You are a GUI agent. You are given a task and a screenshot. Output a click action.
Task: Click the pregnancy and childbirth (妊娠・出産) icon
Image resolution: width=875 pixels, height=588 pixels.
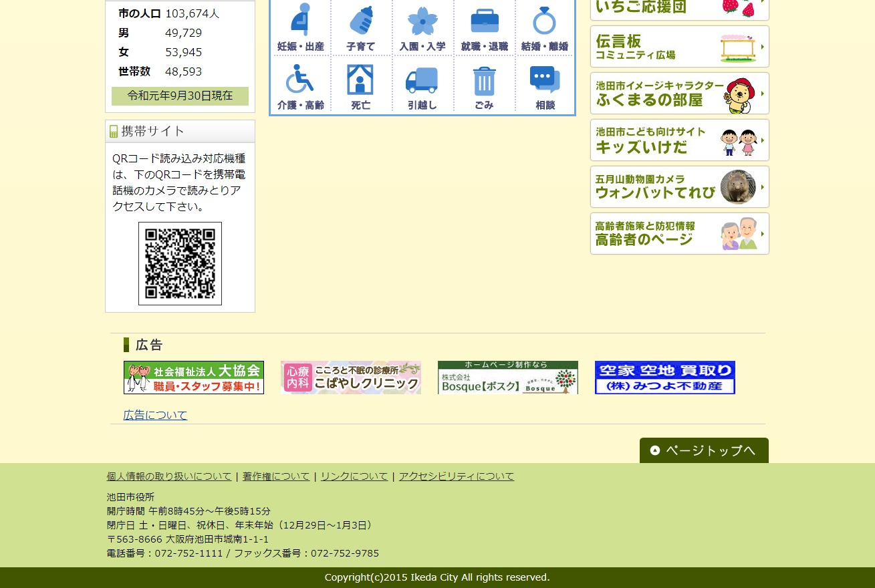[x=300, y=27]
